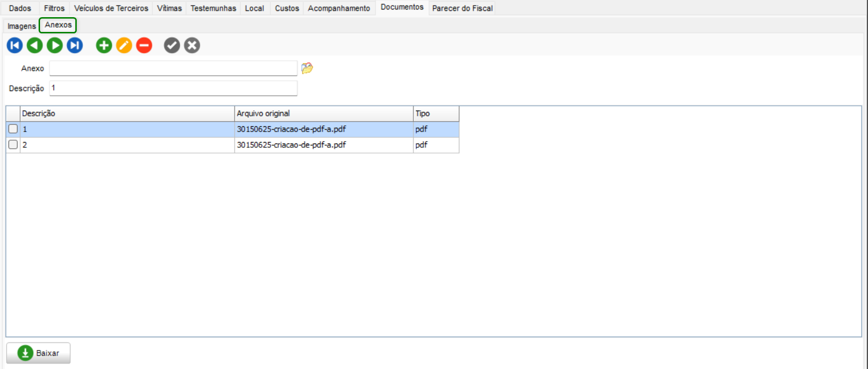Viewport: 868px width, 369px height.
Task: Check the box for row 2
Action: (x=13, y=144)
